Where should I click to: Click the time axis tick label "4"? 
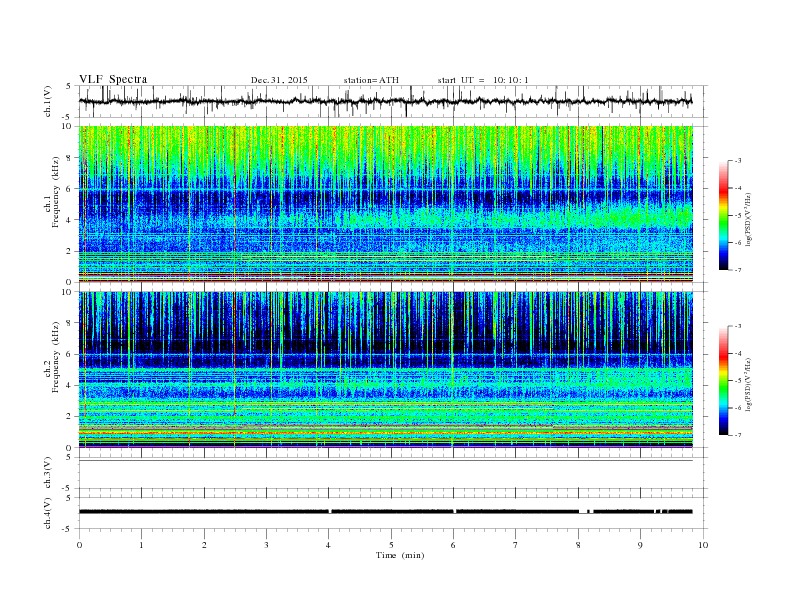329,545
